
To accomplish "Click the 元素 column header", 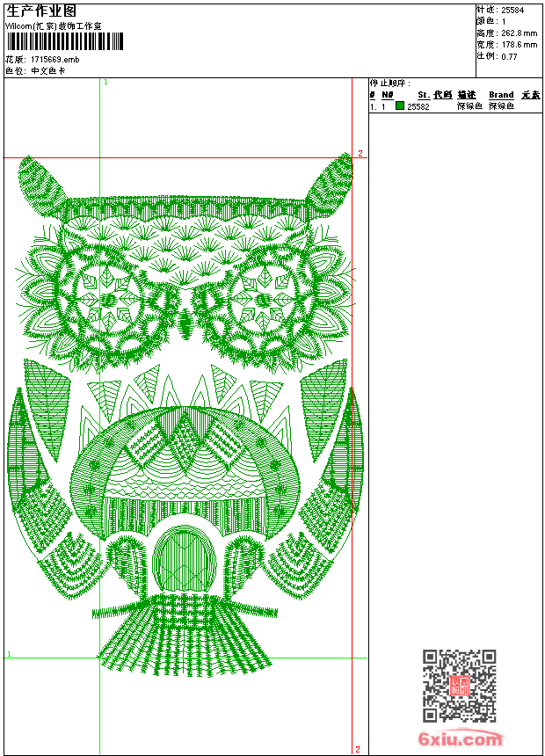I will point(531,95).
